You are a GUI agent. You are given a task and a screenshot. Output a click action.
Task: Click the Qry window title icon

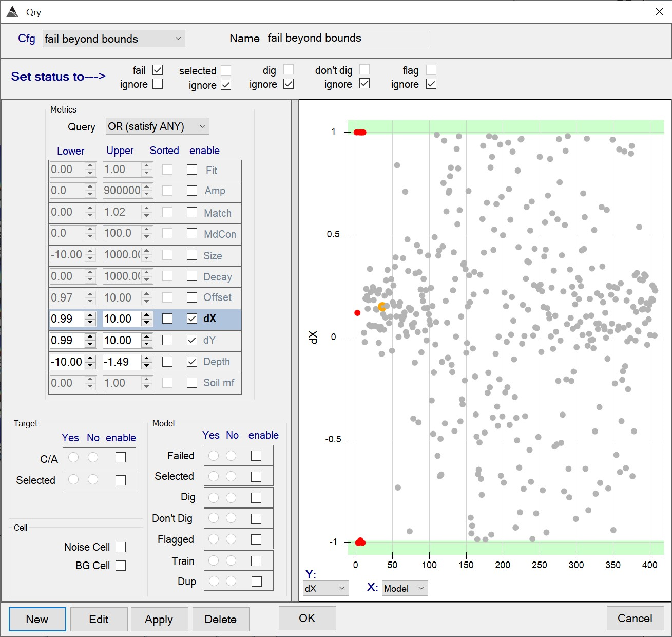coord(12,12)
